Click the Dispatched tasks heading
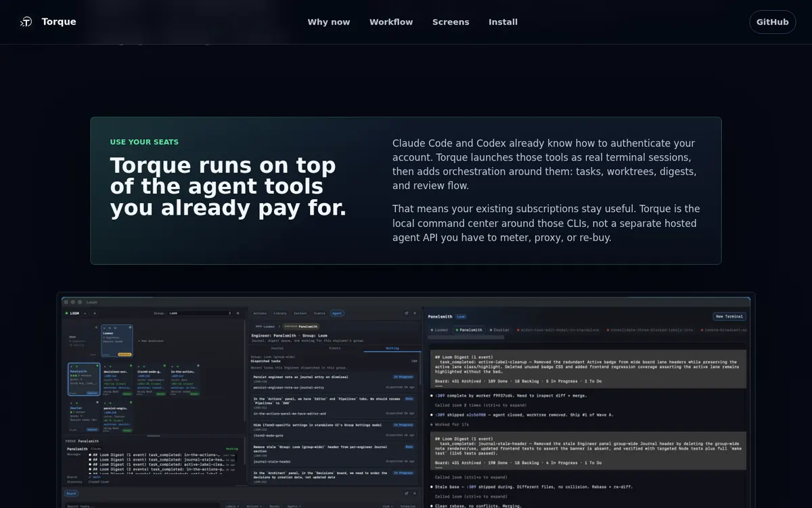 pyautogui.click(x=266, y=361)
